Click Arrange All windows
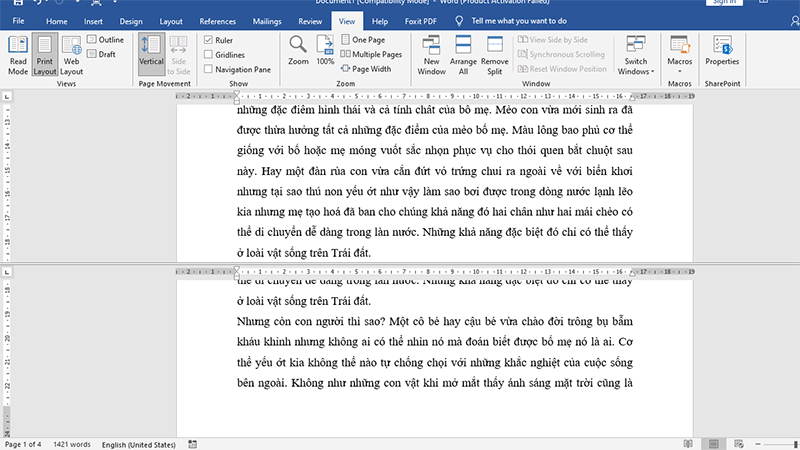 click(464, 53)
